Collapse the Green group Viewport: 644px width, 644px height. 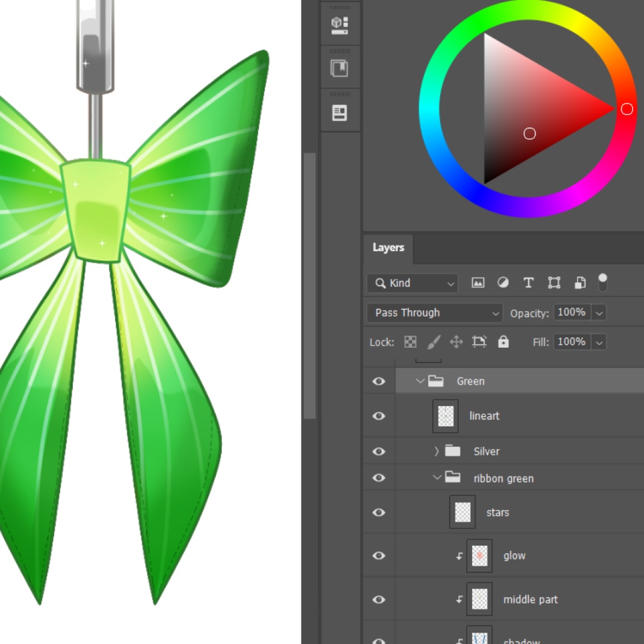[419, 380]
